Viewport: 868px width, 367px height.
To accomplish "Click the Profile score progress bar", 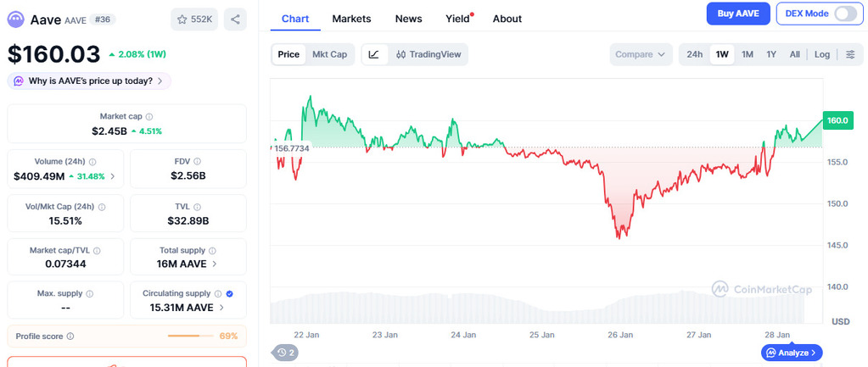I will 190,336.
